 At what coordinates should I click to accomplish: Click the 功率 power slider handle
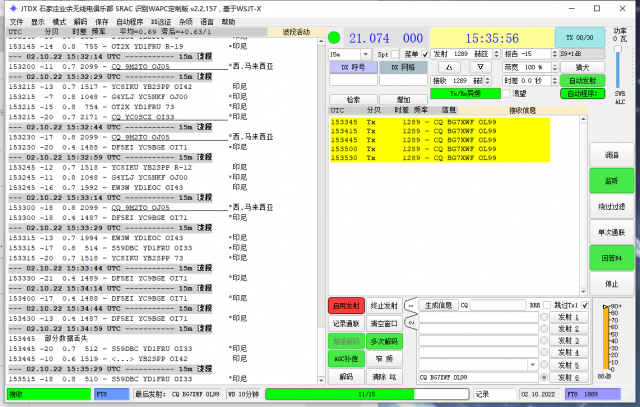point(618,49)
